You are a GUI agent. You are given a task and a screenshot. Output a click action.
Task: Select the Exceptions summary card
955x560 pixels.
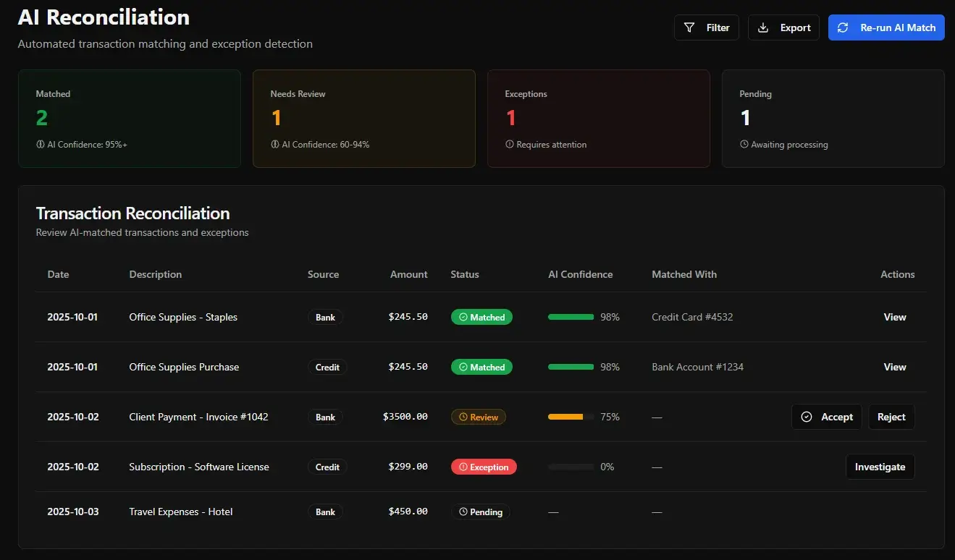[598, 119]
